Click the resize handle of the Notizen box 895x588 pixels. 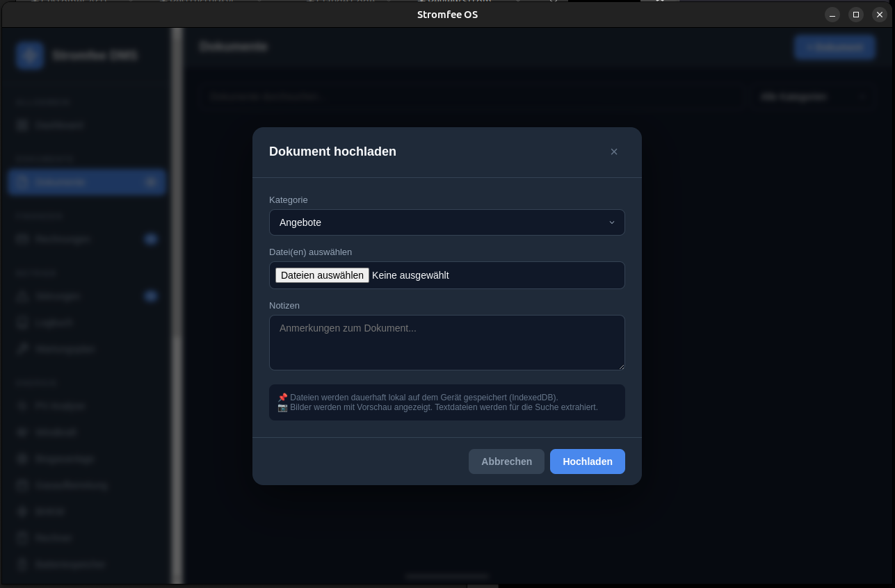pyautogui.click(x=621, y=366)
